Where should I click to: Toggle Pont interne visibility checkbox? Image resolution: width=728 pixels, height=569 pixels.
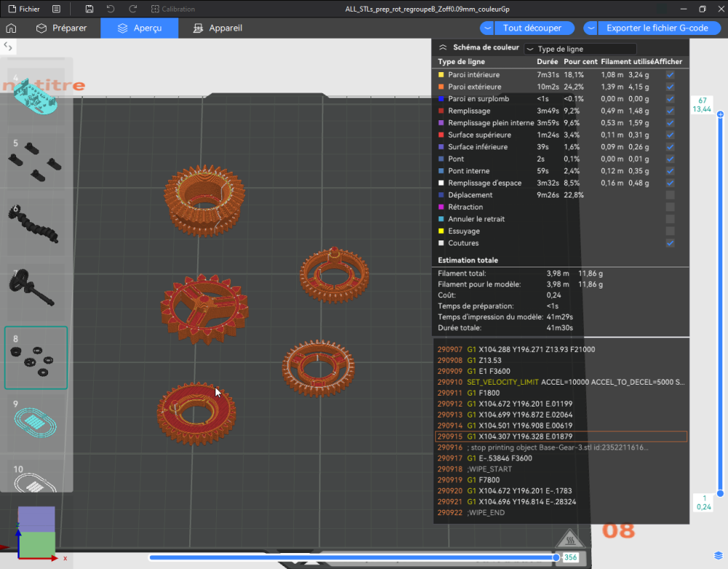[x=670, y=171]
